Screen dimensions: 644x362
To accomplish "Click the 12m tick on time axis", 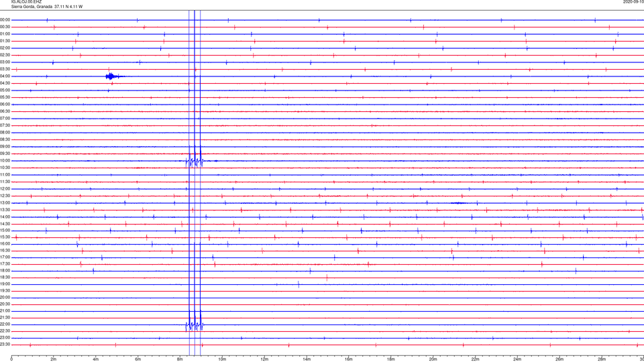I will point(264,359).
